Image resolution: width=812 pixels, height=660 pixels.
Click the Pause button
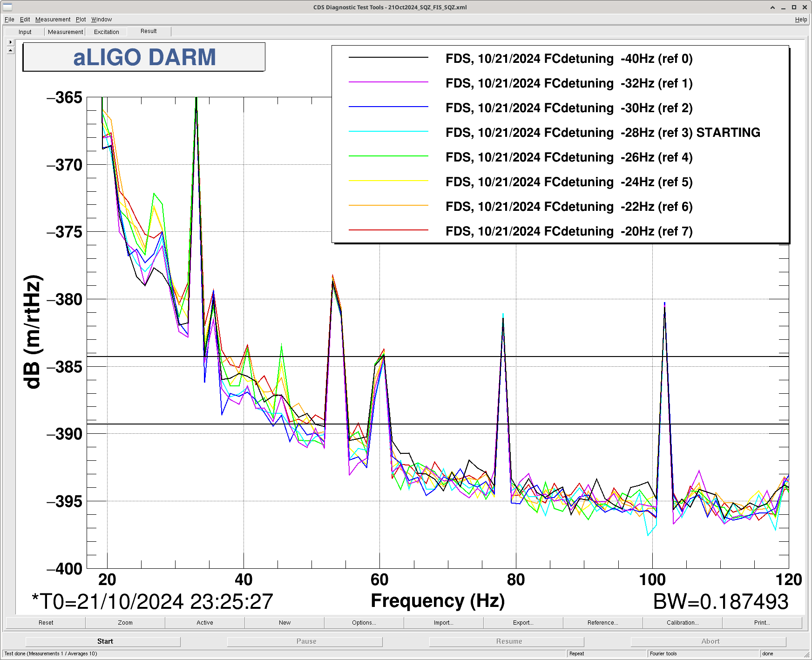pyautogui.click(x=305, y=641)
